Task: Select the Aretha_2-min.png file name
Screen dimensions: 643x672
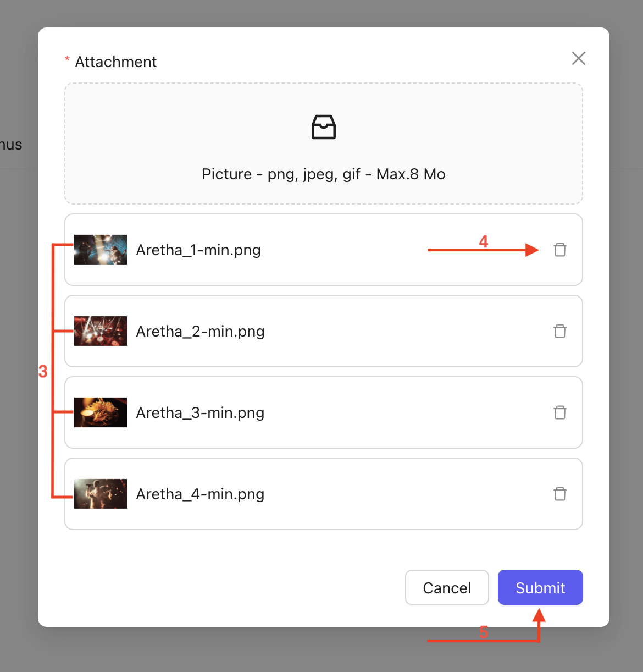Action: click(x=200, y=332)
